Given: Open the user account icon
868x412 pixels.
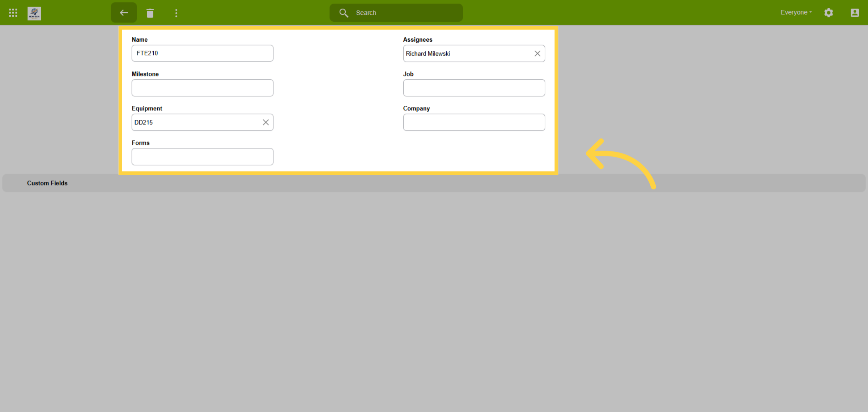Looking at the screenshot, I should point(855,13).
